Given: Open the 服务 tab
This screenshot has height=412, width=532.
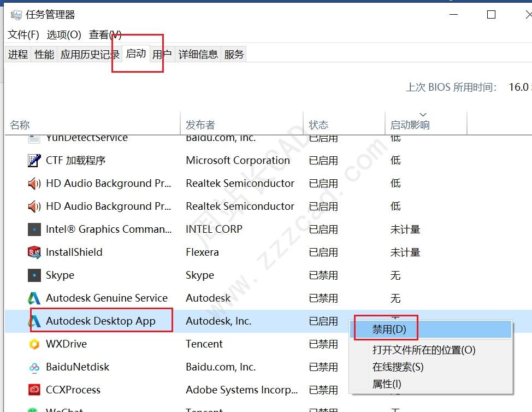Looking at the screenshot, I should (234, 54).
